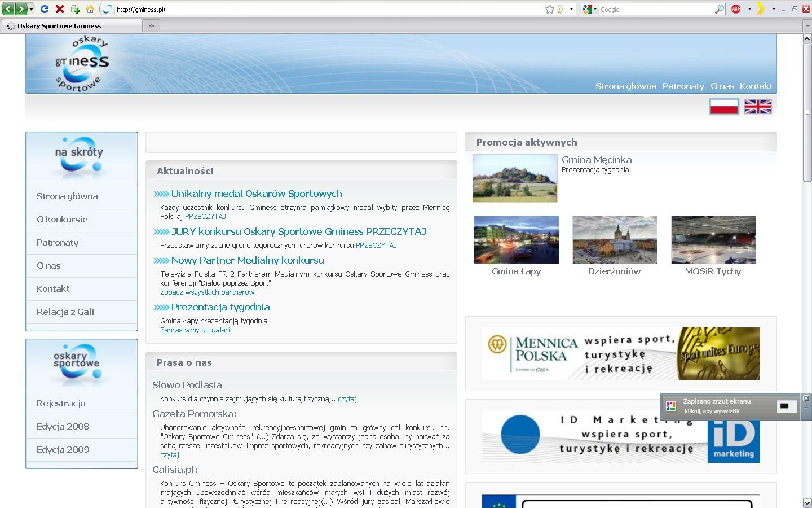The width and height of the screenshot is (812, 508).
Task: Click the browser back arrow button
Action: click(x=8, y=9)
